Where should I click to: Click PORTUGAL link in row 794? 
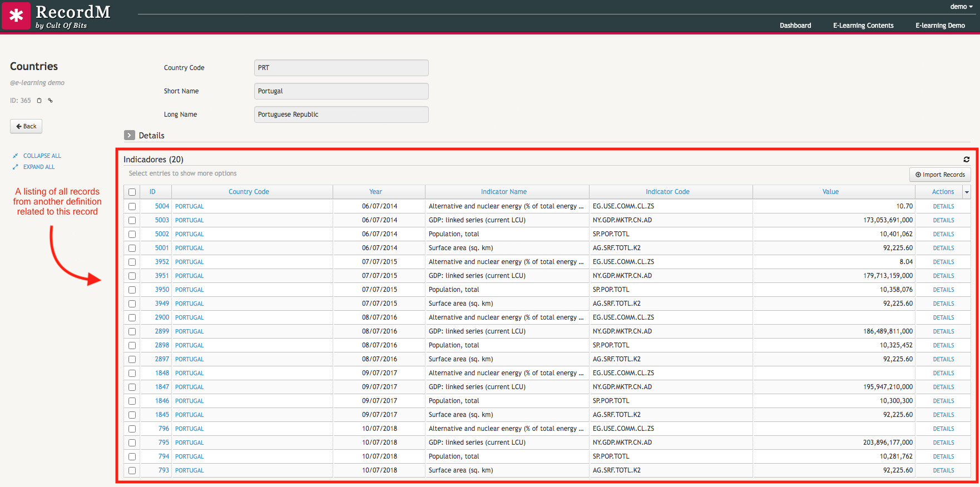pos(189,456)
